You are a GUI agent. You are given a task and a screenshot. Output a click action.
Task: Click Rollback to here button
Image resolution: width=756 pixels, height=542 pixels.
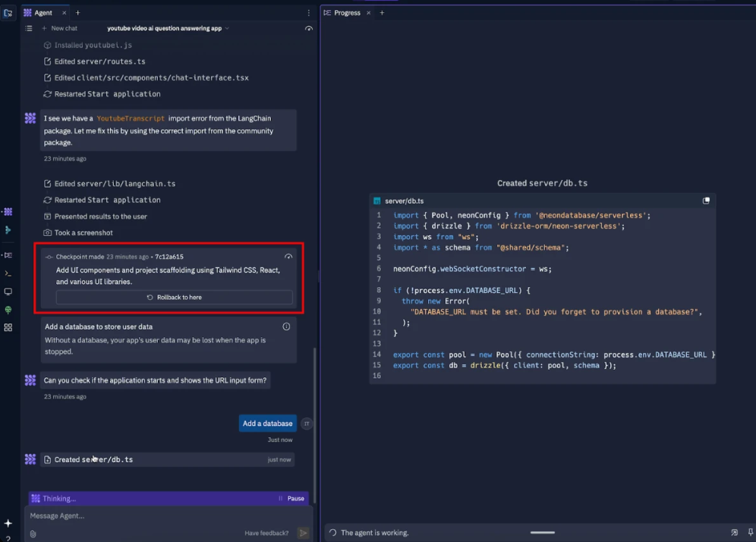pyautogui.click(x=174, y=297)
